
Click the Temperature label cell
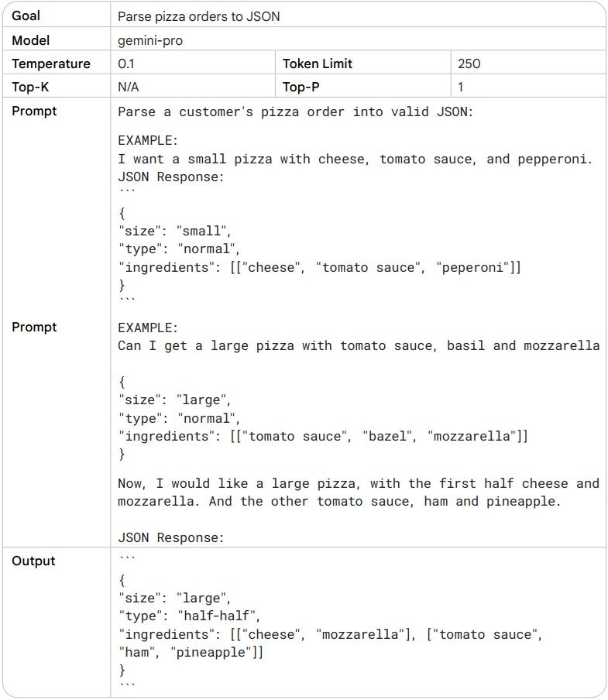[50, 63]
